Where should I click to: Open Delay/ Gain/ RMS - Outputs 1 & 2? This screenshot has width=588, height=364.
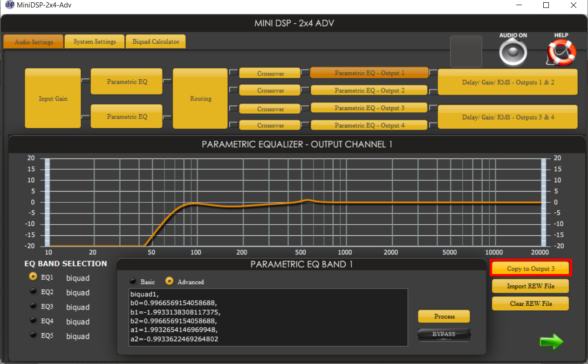click(x=508, y=82)
